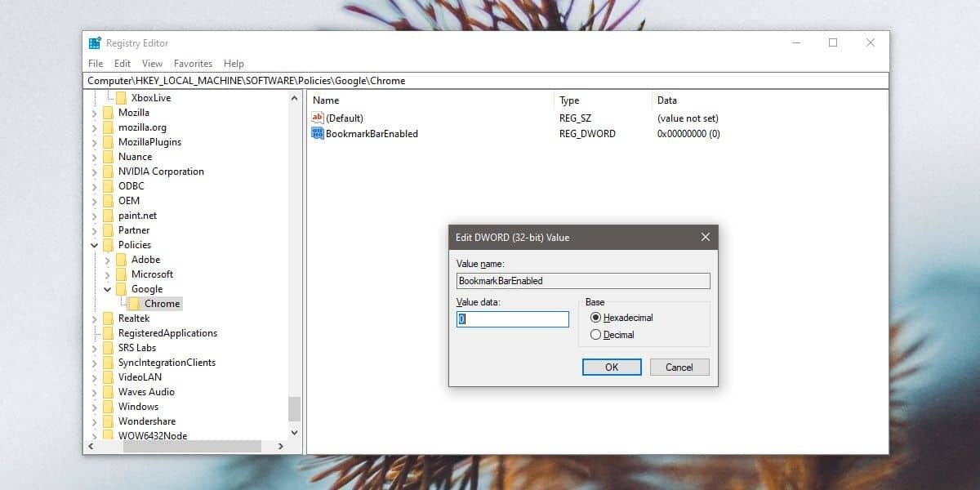The image size is (980, 490).
Task: Cancel the Edit DWORD dialog
Action: [679, 367]
